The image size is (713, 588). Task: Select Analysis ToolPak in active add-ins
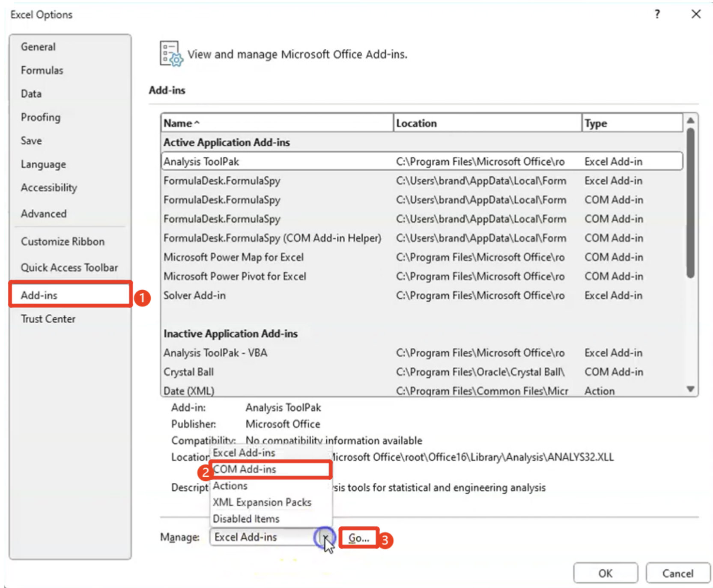coord(202,161)
